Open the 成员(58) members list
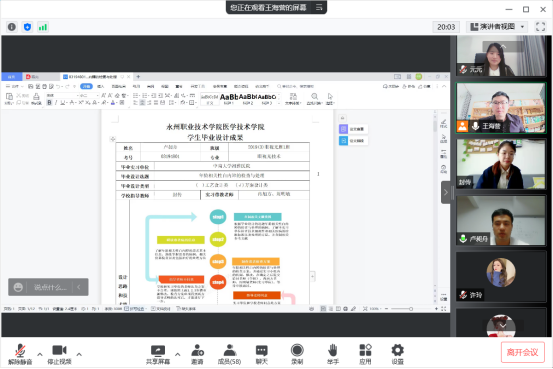The image size is (553, 369). click(229, 354)
